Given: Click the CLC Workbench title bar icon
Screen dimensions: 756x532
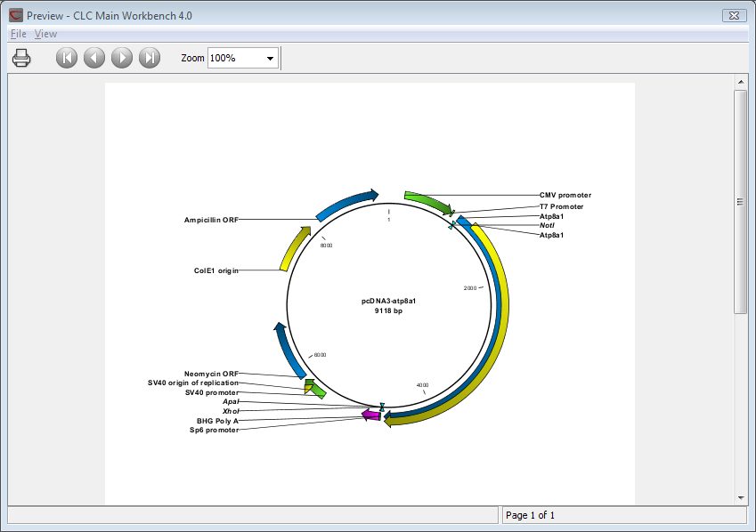Looking at the screenshot, I should (x=15, y=15).
